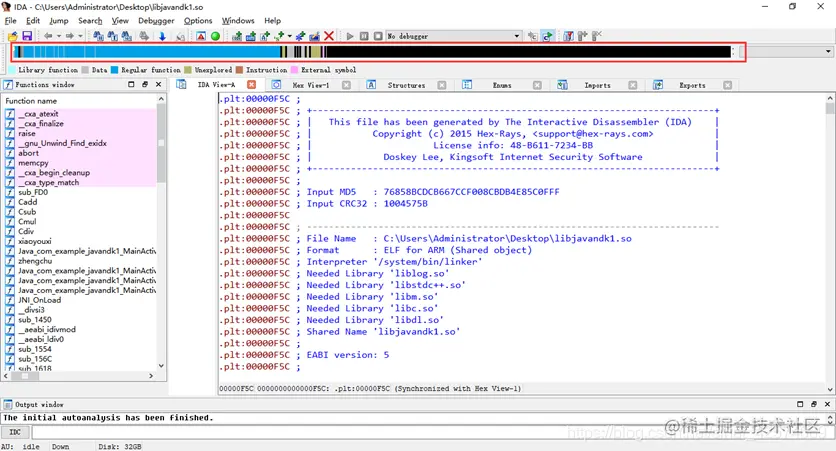Select the xiaoyouxi function

[x=35, y=241]
